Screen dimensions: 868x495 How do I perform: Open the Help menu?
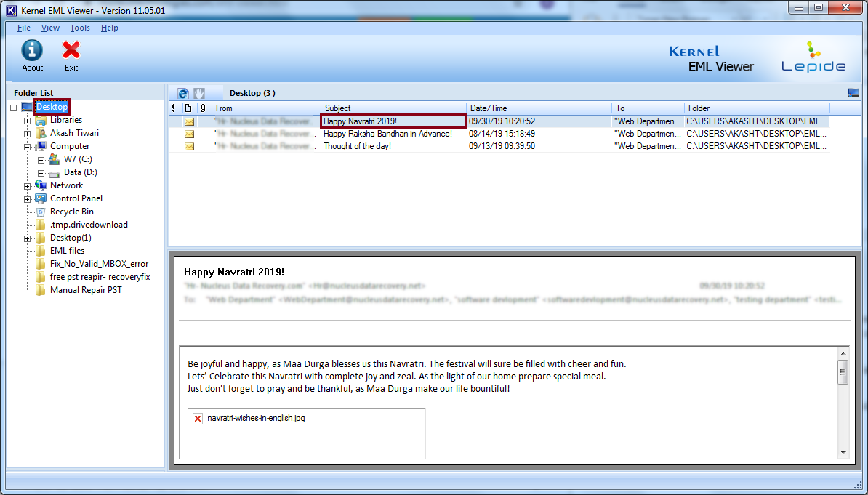coord(110,28)
